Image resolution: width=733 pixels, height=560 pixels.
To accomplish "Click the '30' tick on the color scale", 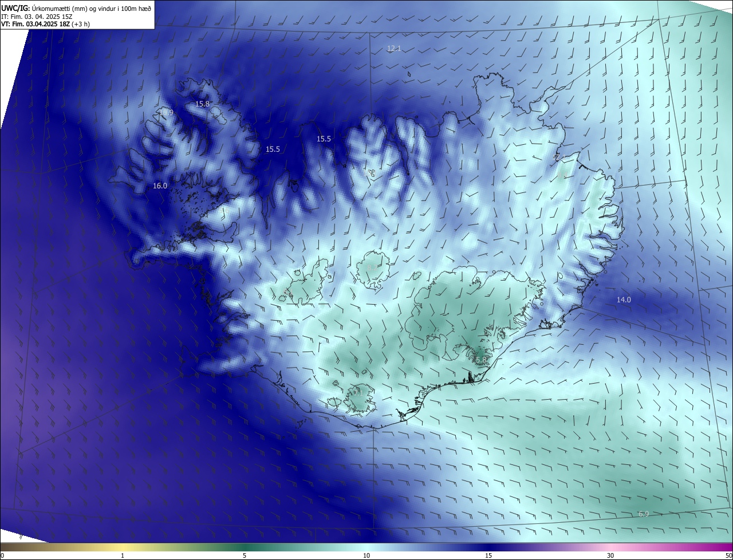I will pos(610,555).
